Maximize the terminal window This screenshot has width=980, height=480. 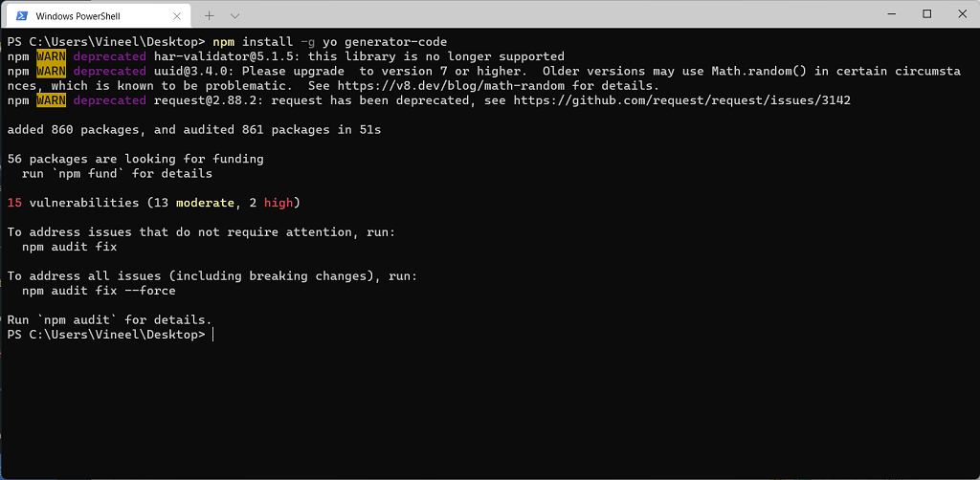click(x=926, y=13)
